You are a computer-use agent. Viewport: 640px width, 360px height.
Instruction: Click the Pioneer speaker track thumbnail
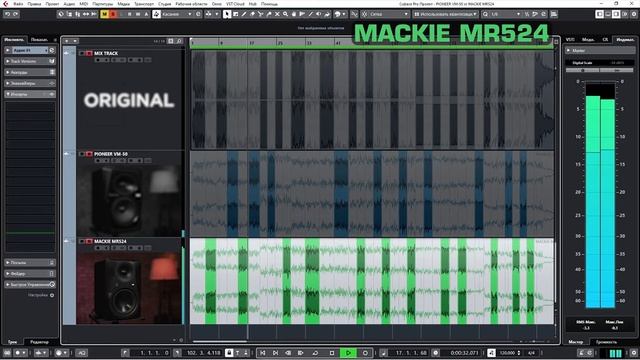(129, 200)
